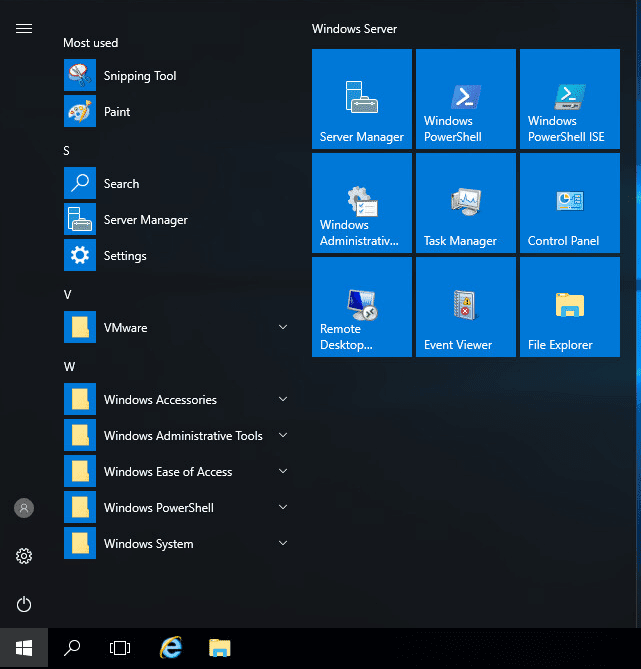This screenshot has height=669, width=641.
Task: Open the user account button in the left rail
Action: coord(24,508)
